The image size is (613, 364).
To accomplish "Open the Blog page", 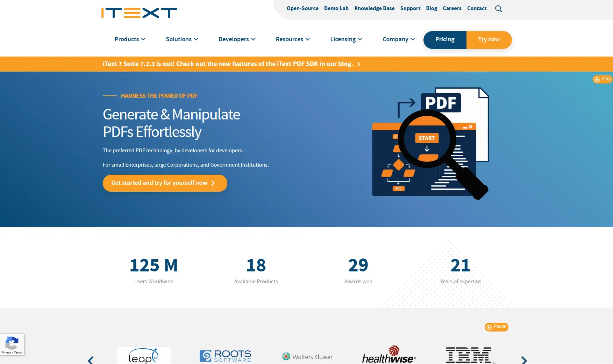I will [432, 8].
